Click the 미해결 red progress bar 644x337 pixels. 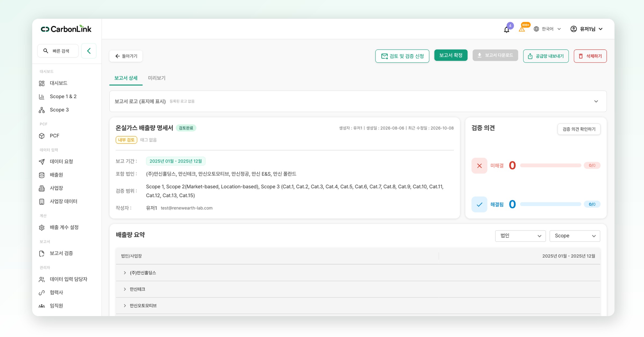pyautogui.click(x=550, y=166)
